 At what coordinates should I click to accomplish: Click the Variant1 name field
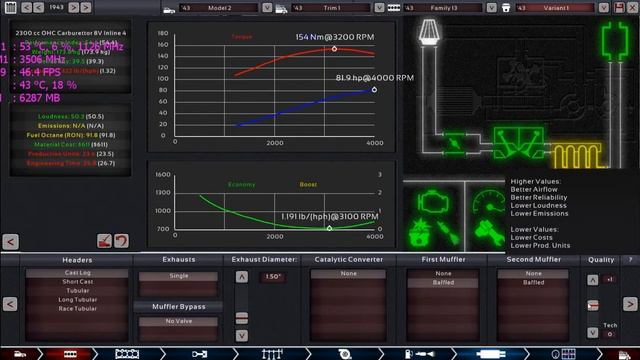tap(556, 8)
